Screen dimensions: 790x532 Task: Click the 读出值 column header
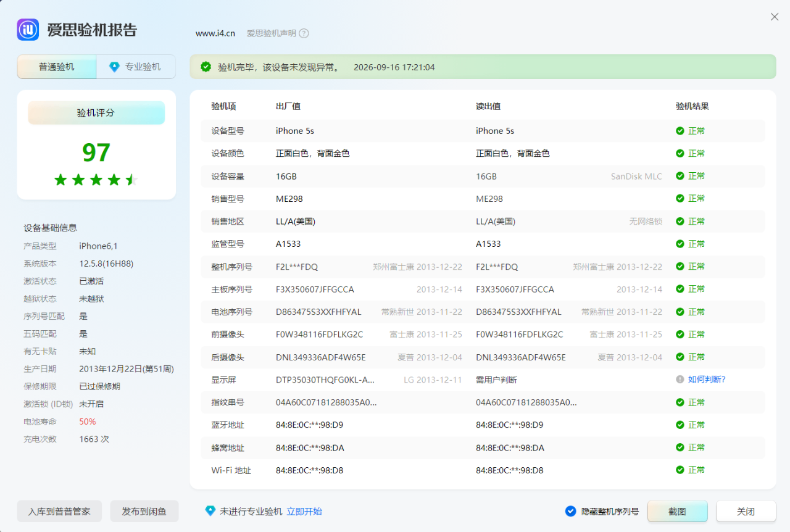[488, 106]
